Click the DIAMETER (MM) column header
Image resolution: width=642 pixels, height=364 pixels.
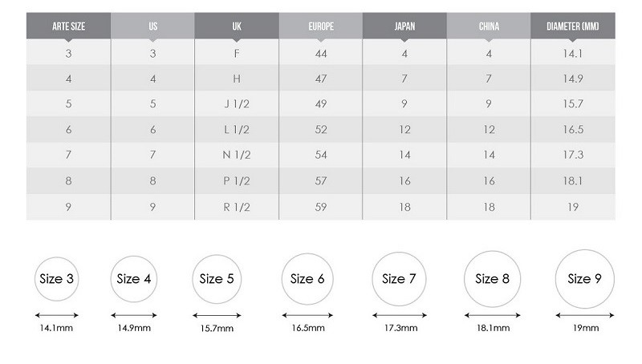click(573, 26)
